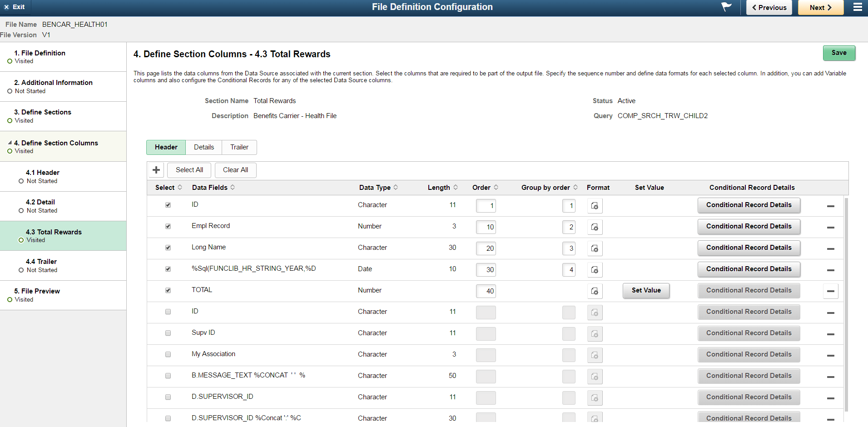Viewport: 868px width, 427px height.
Task: Open Set Value for the TOTAL row
Action: coord(646,290)
